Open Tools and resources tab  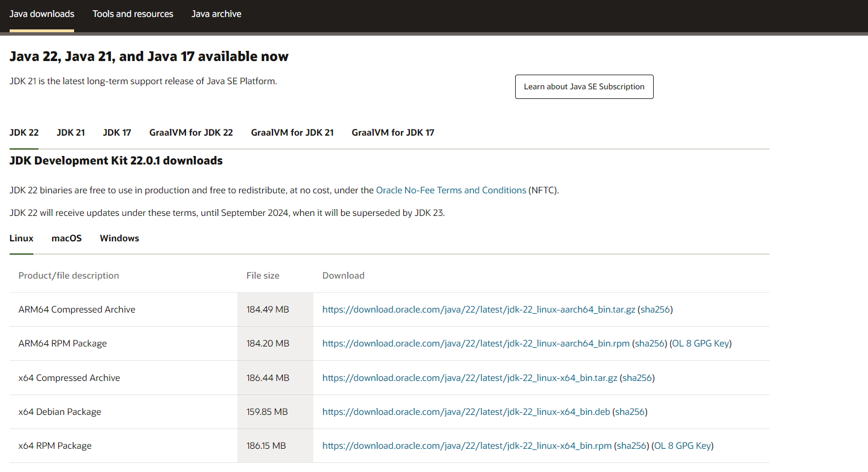[x=133, y=14]
